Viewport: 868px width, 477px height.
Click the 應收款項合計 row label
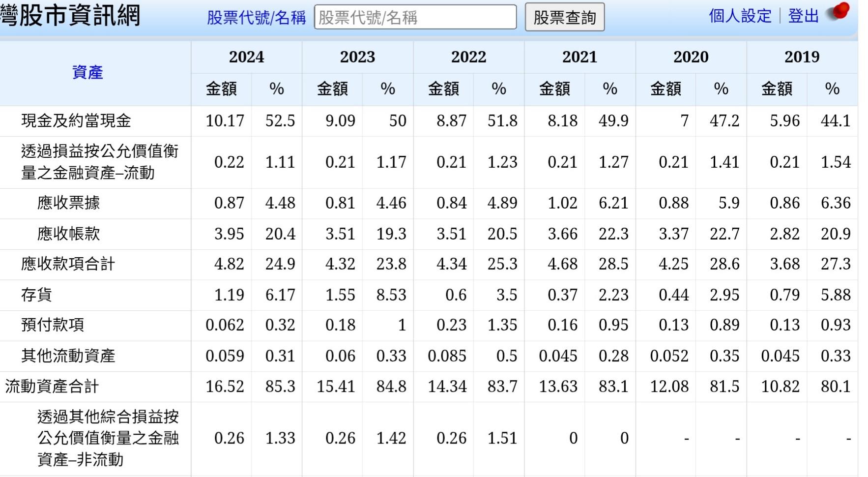tap(68, 264)
